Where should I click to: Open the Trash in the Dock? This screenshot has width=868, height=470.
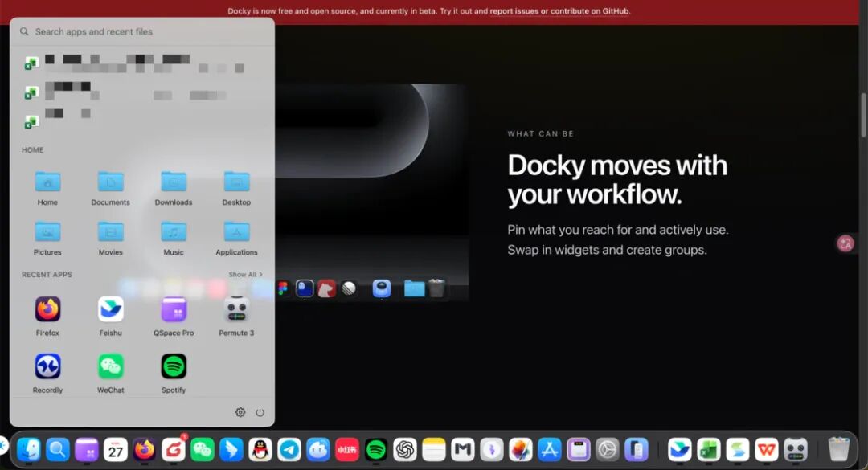pyautogui.click(x=838, y=450)
